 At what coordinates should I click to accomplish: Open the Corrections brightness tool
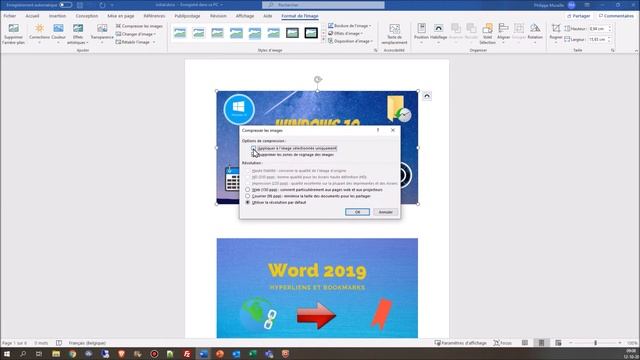39,33
